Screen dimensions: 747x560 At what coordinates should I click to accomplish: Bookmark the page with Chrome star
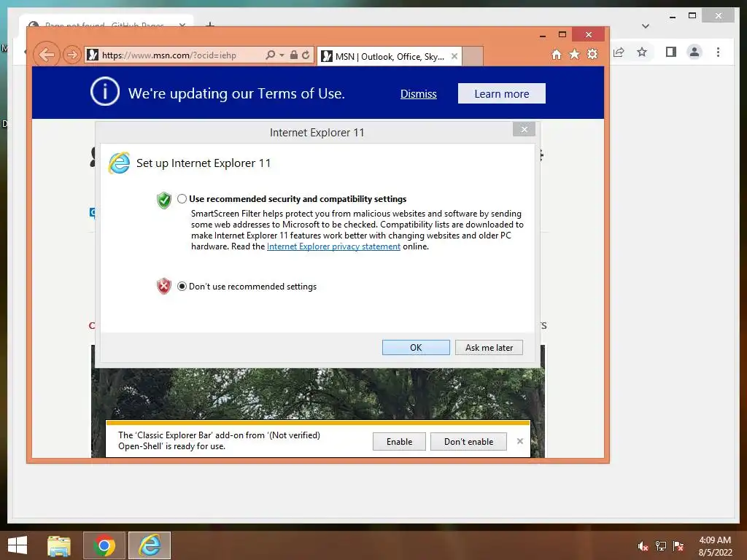(x=642, y=52)
